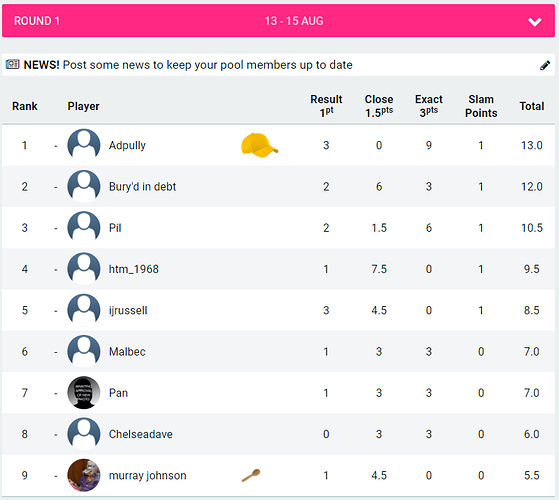Sort by the Exact 3pts column header

429,106
